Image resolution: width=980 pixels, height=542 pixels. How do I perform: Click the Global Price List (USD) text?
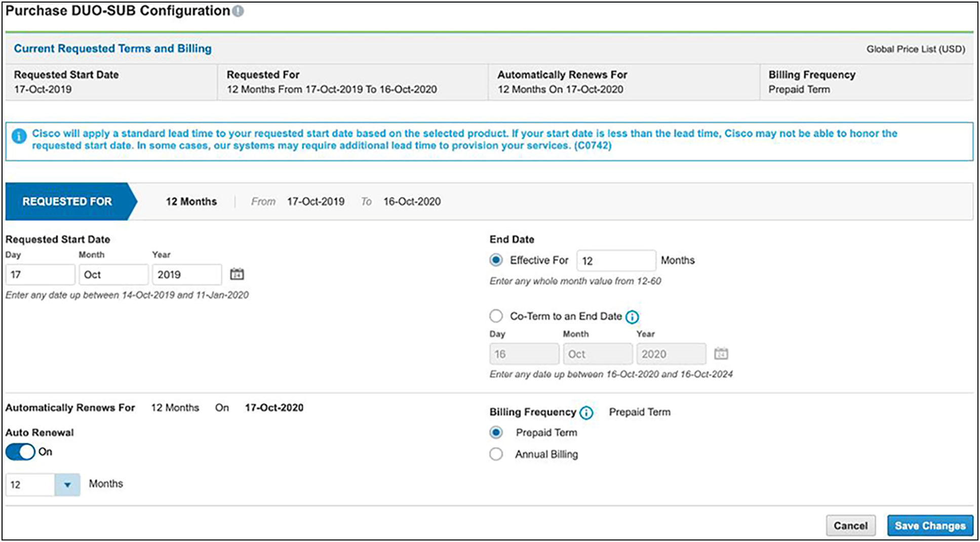tap(916, 49)
